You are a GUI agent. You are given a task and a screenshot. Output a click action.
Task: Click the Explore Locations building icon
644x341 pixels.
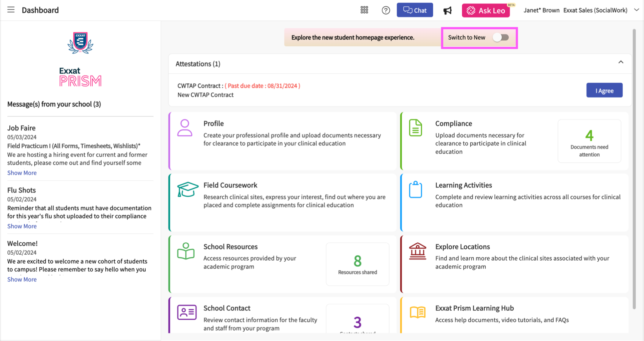(418, 251)
